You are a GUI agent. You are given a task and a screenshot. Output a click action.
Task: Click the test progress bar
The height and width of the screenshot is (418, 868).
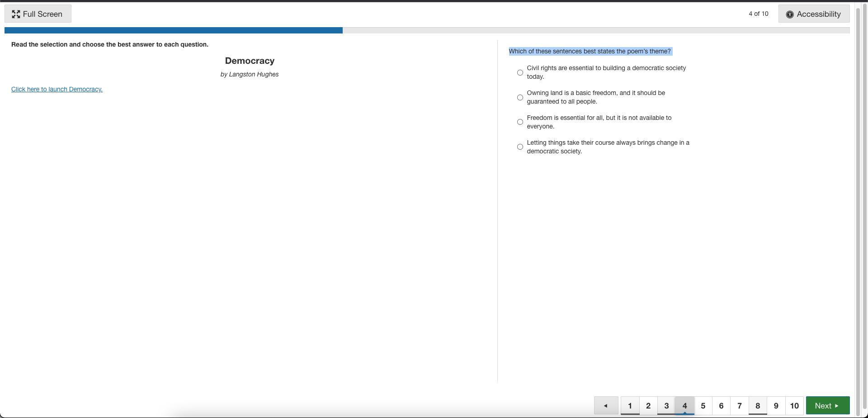click(427, 30)
